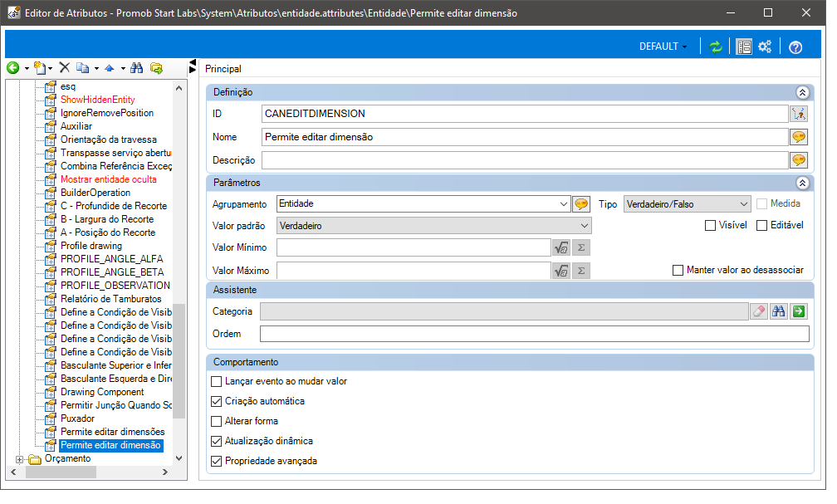
Task: Open dropdown arrow next to copy icon
Action: 96,68
